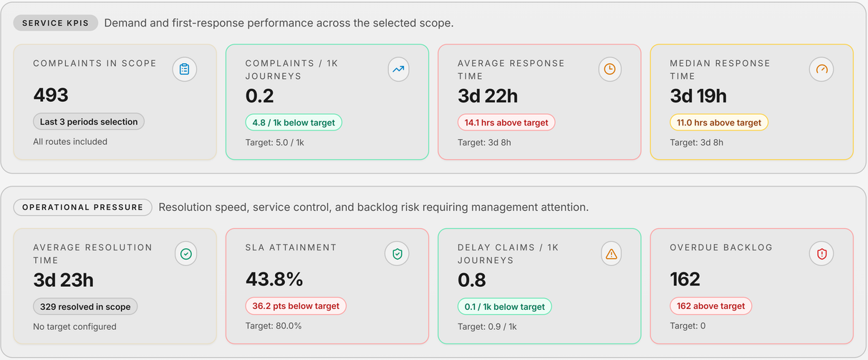Click the '11.0 hrs above target' badge
Viewport: 868px width, 360px height.
[719, 123]
